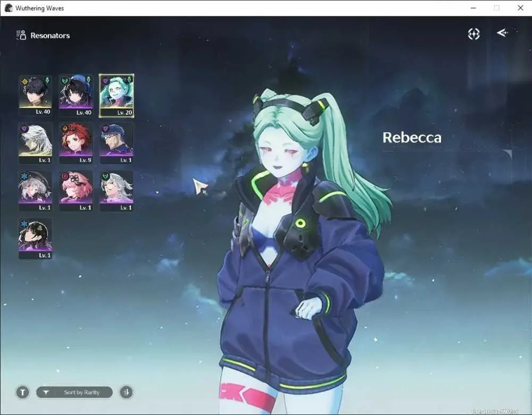Select the white-haired Lv. 1 resonator portrait
Image resolution: width=532 pixels, height=415 pixels.
(35, 143)
